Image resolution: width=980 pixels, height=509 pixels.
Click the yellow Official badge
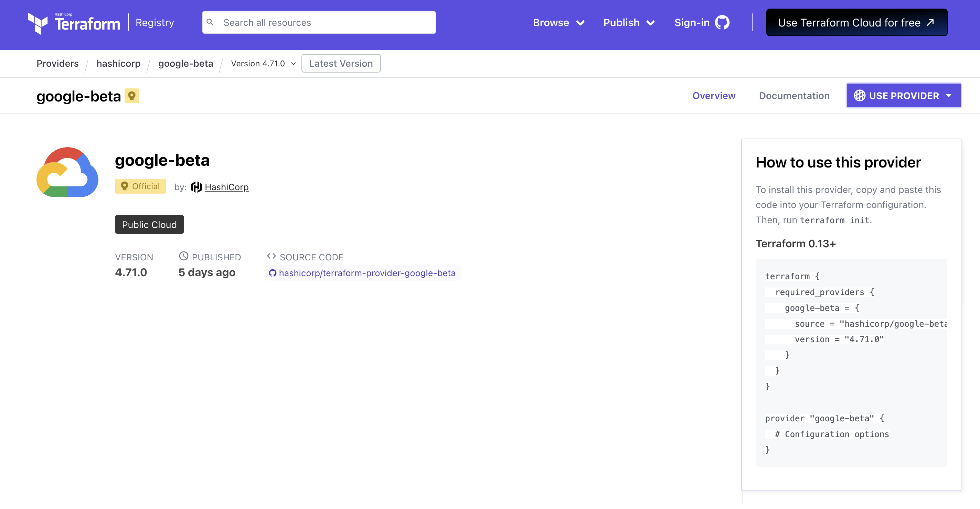(x=140, y=186)
